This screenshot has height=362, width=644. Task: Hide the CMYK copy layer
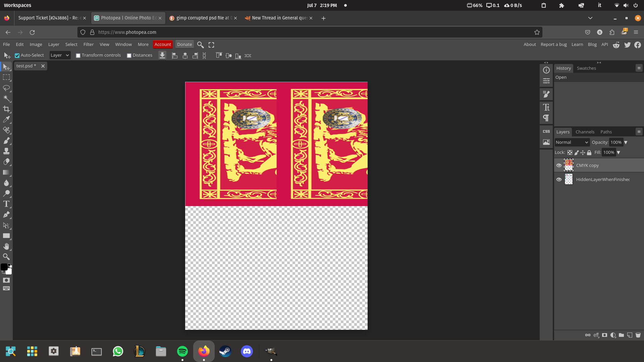point(559,165)
